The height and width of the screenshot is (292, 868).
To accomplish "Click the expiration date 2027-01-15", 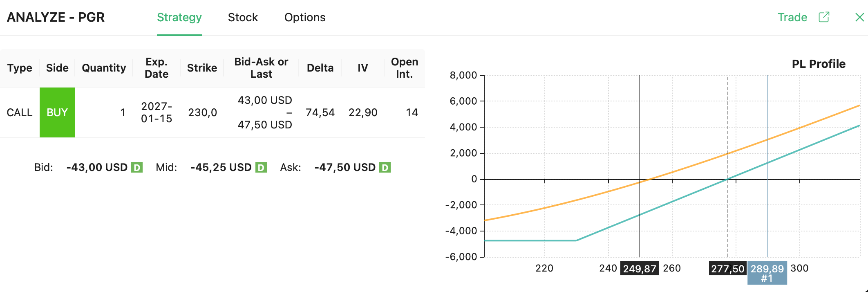I will (157, 112).
